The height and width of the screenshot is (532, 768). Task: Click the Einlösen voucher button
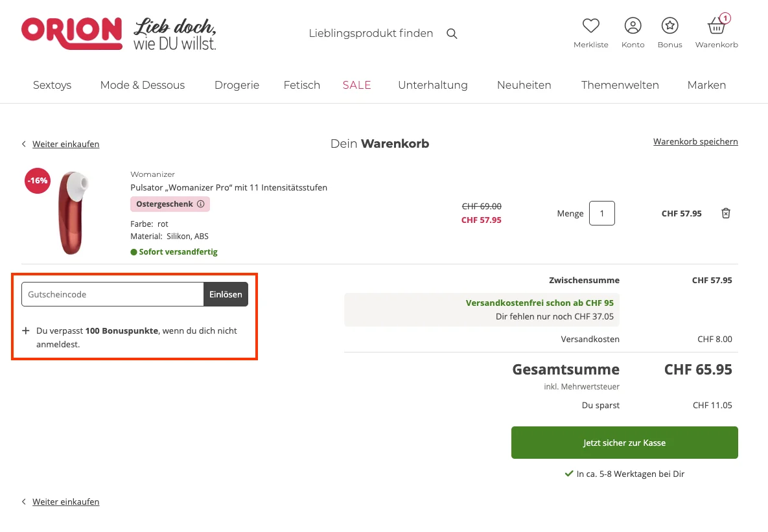point(226,294)
